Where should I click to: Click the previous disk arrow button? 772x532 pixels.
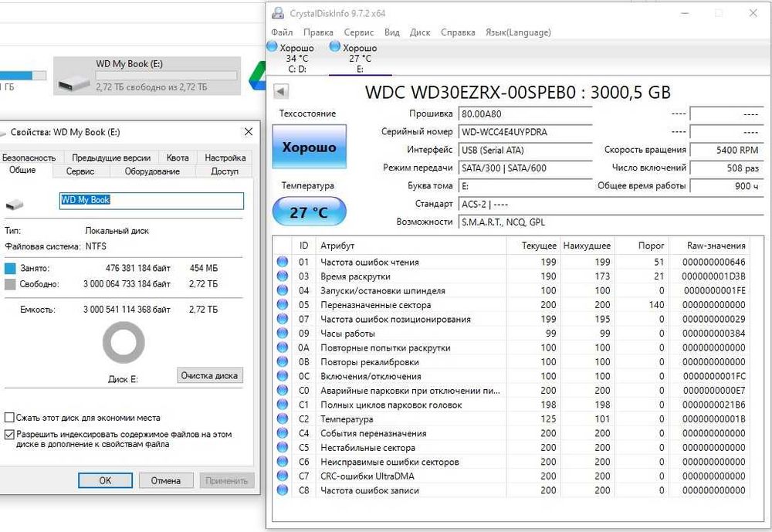click(x=281, y=91)
